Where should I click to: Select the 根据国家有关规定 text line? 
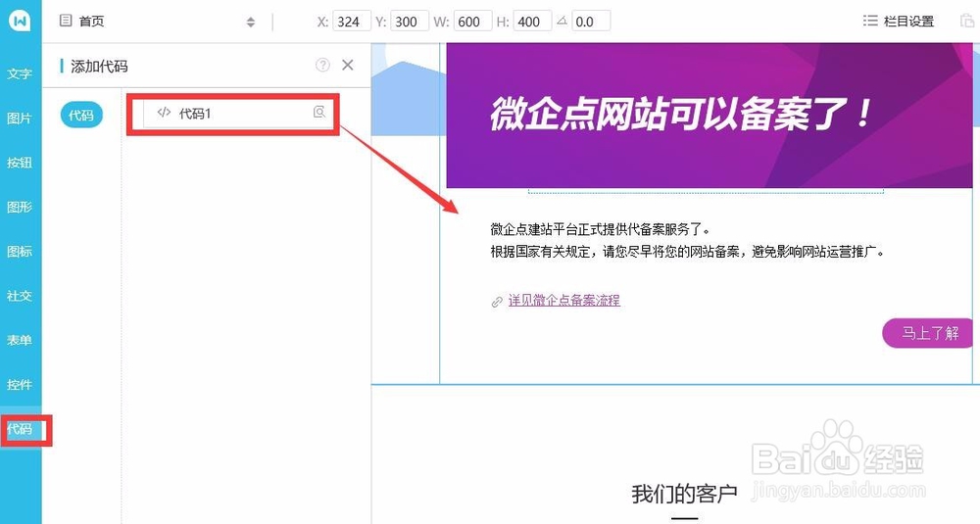[x=688, y=252]
